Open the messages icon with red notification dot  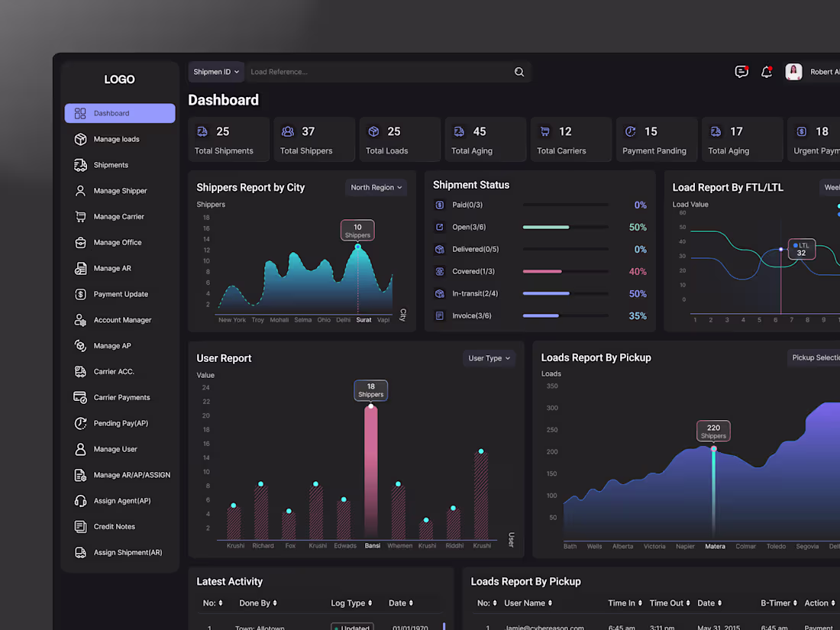pyautogui.click(x=741, y=71)
